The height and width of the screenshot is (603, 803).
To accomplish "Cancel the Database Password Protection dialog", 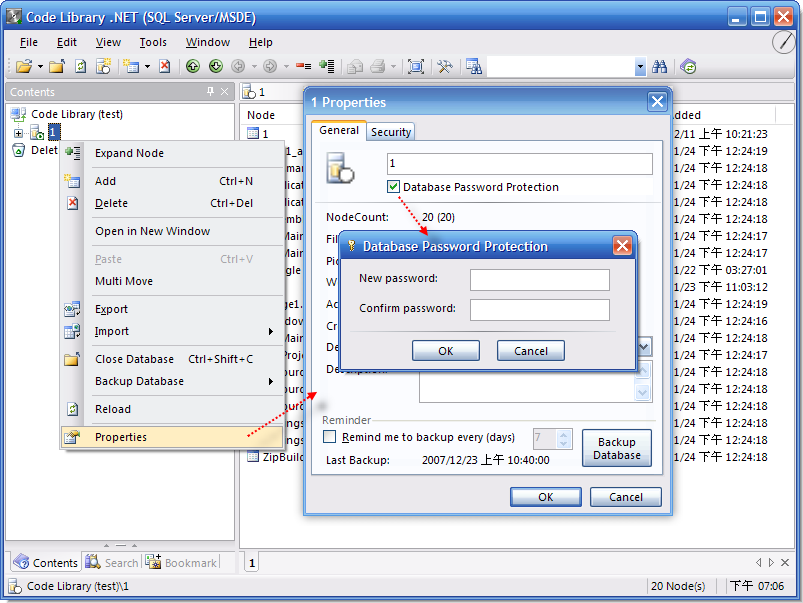I will tap(531, 351).
